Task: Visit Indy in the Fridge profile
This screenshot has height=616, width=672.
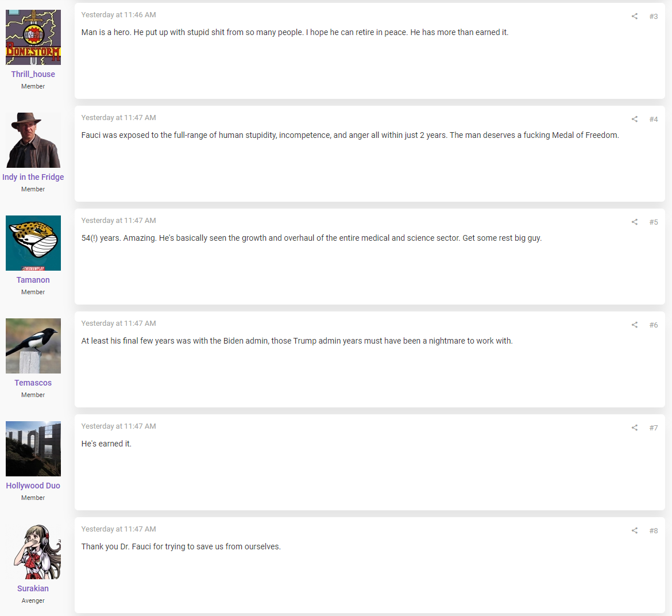Action: coord(33,177)
